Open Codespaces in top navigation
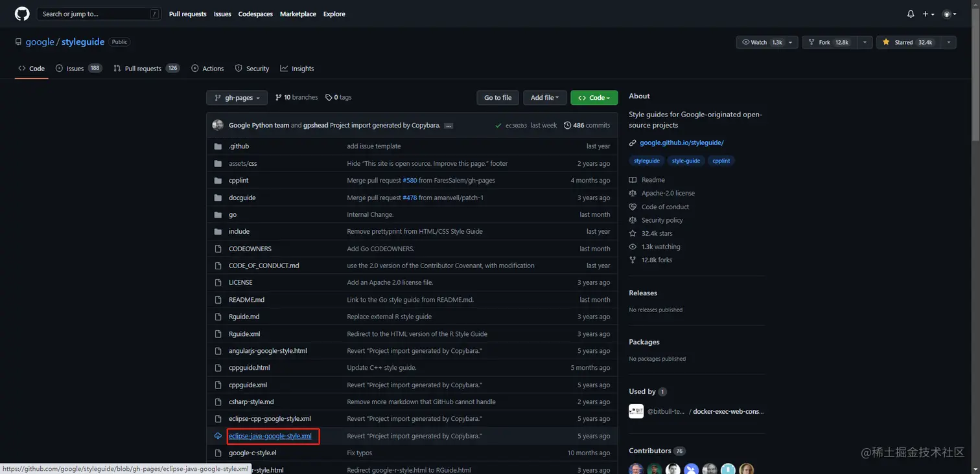980x474 pixels. [x=255, y=14]
